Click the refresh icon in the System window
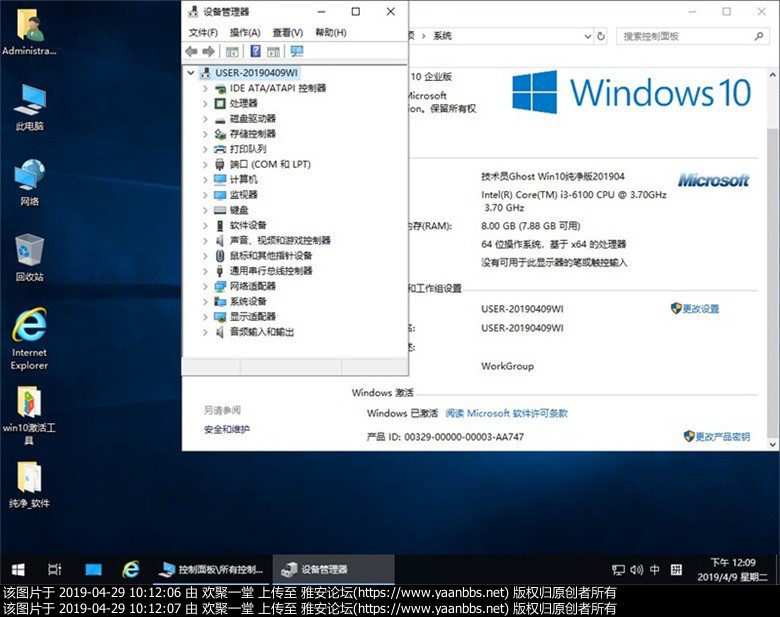 601,36
